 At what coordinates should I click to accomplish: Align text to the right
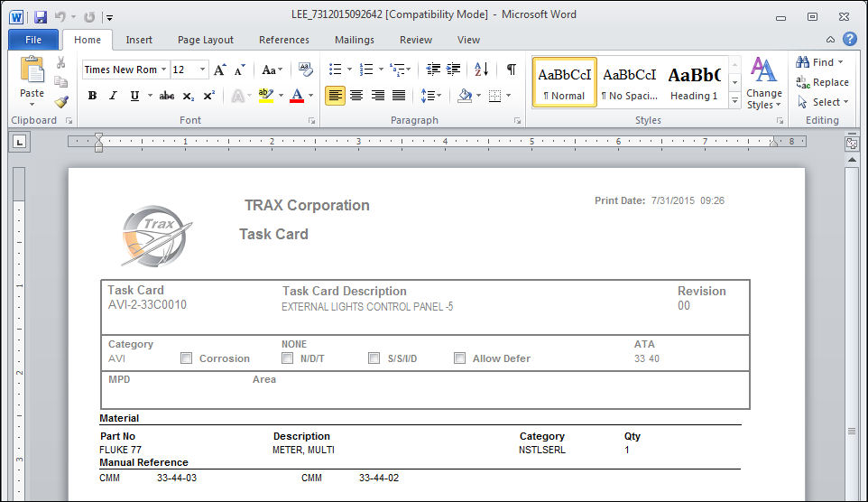pos(377,96)
